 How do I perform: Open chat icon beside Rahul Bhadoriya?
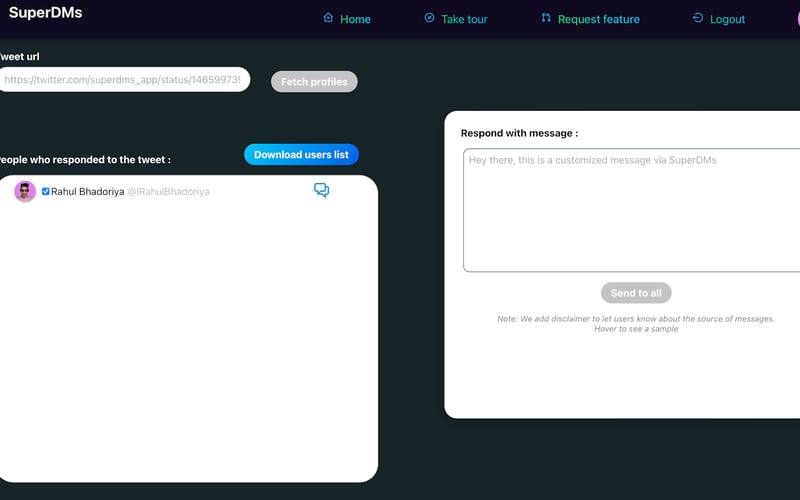[321, 190]
